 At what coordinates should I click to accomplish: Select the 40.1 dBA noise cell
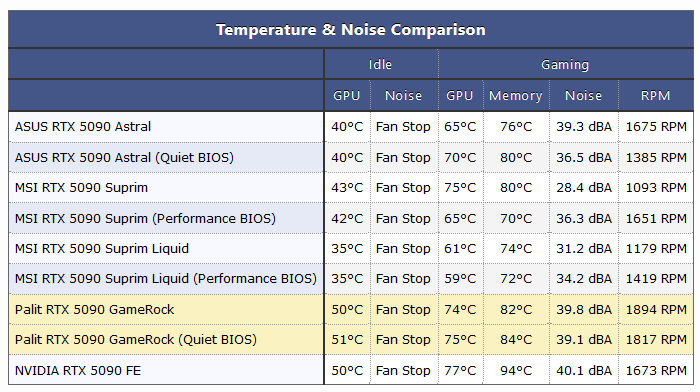[583, 371]
